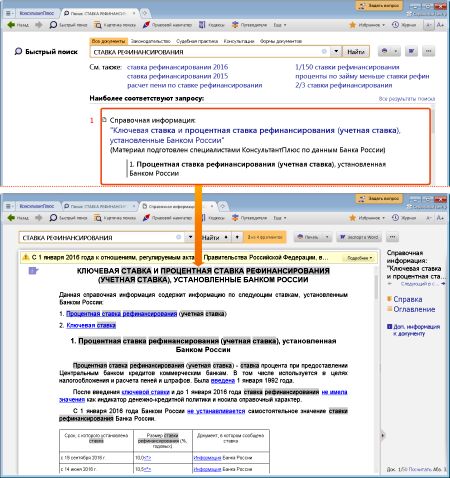This screenshot has width=450, height=478.
Task: Open Правовой навигатор in the document window toolbar
Action: click(167, 218)
